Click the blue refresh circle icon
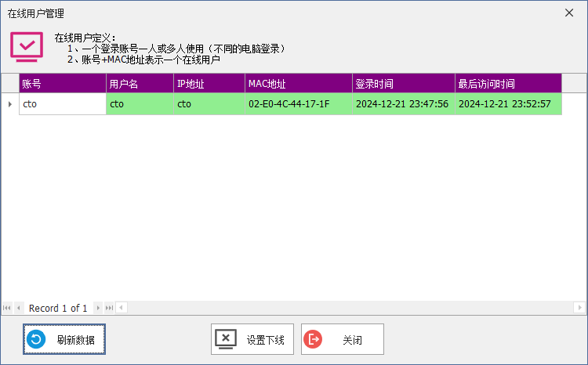This screenshot has width=588, height=365. 36,339
